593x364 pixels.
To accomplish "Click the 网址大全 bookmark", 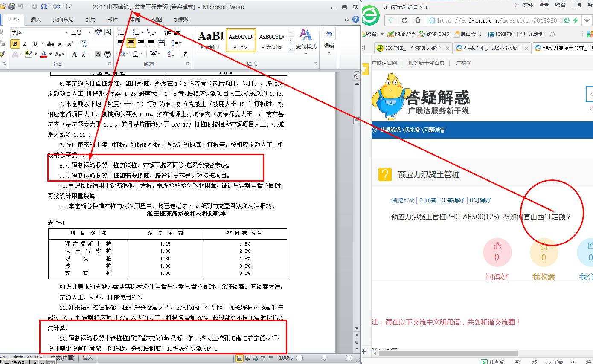I will pyautogui.click(x=402, y=34).
